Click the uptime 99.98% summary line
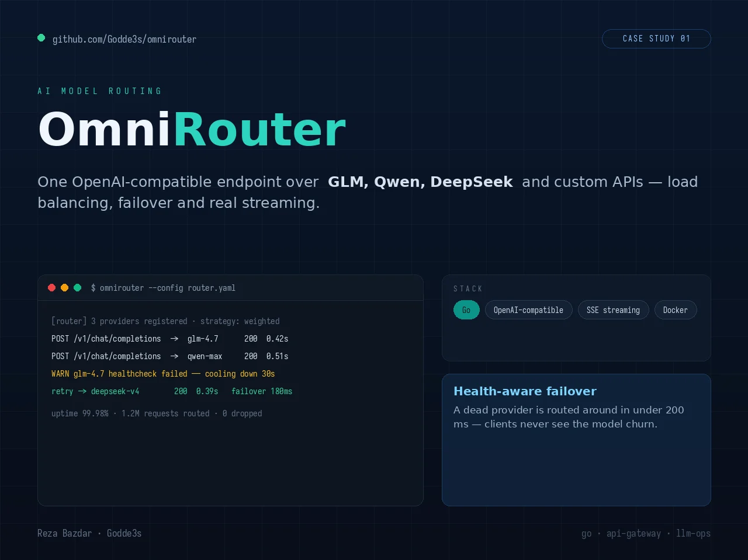The image size is (748, 560). click(x=157, y=413)
